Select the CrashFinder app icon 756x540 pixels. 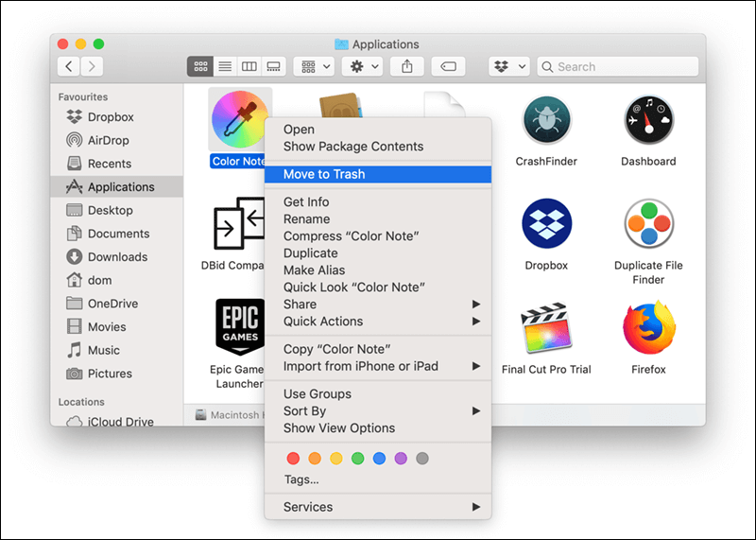pos(546,120)
